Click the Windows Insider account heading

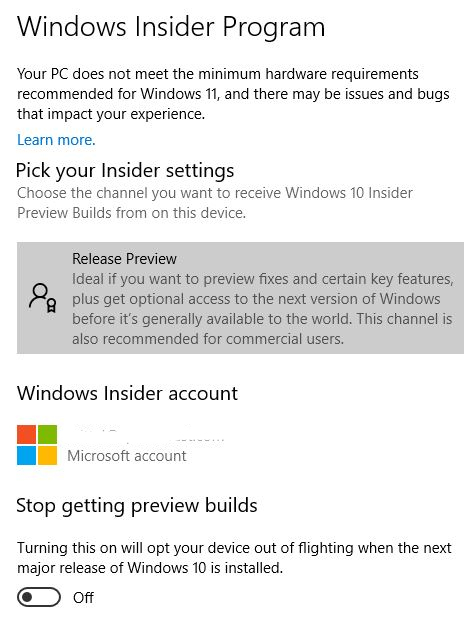127,393
